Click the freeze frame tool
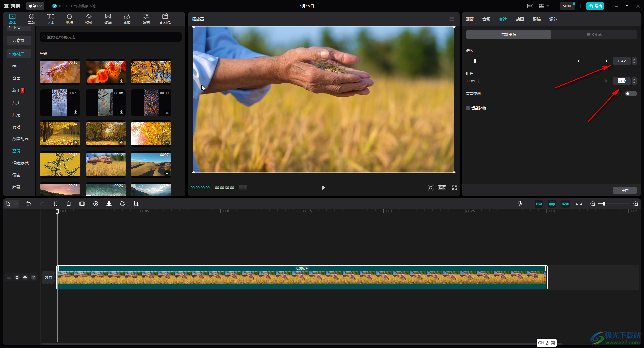 click(x=82, y=204)
